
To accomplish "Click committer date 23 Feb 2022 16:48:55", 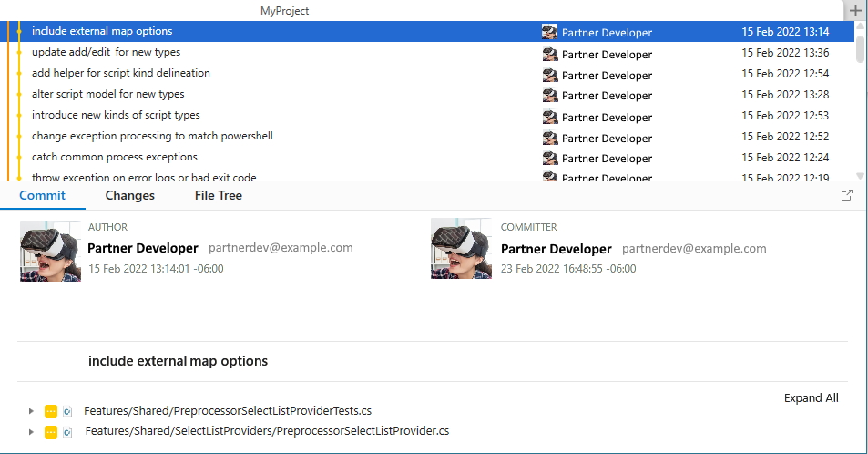I will (x=568, y=269).
